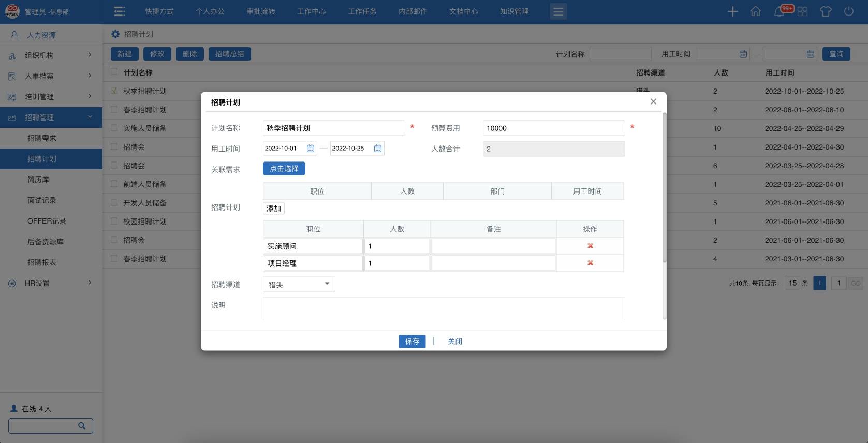Toggle the sidebar collapse hamburger icon
868x443 pixels.
tap(120, 11)
